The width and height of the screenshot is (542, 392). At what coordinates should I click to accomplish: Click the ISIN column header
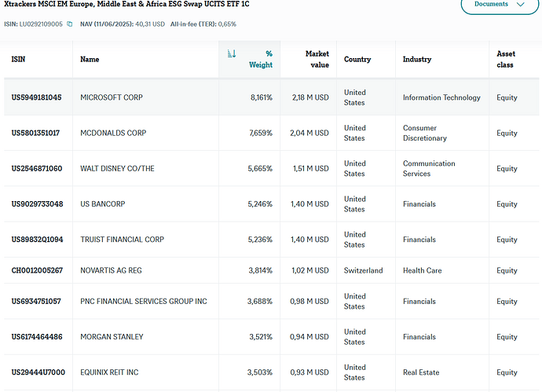point(18,59)
